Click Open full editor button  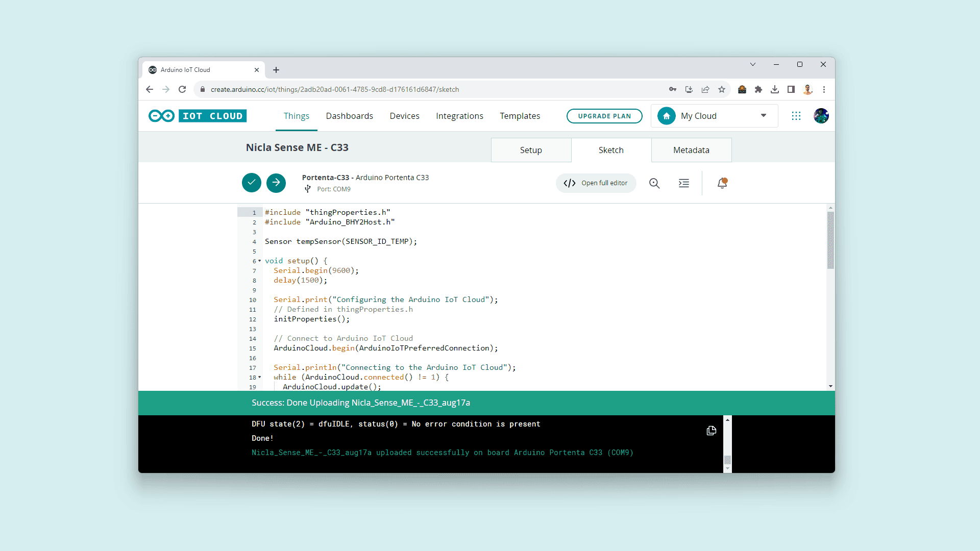coord(596,183)
